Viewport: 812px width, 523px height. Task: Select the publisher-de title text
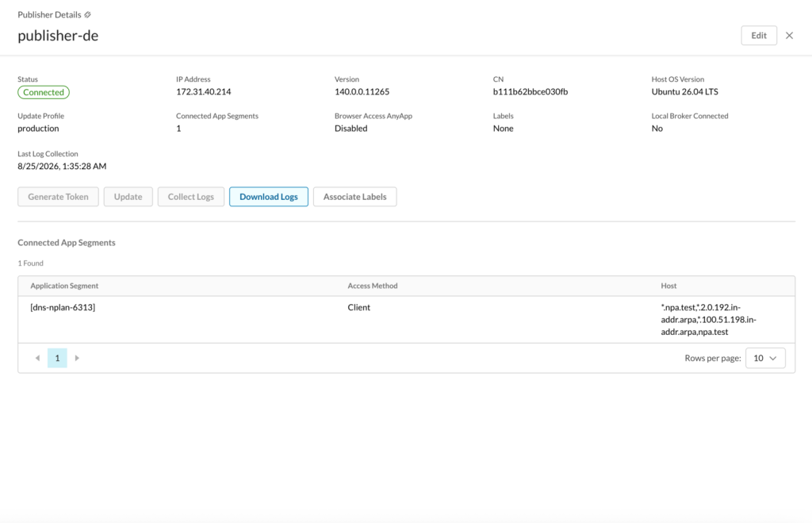click(x=58, y=35)
